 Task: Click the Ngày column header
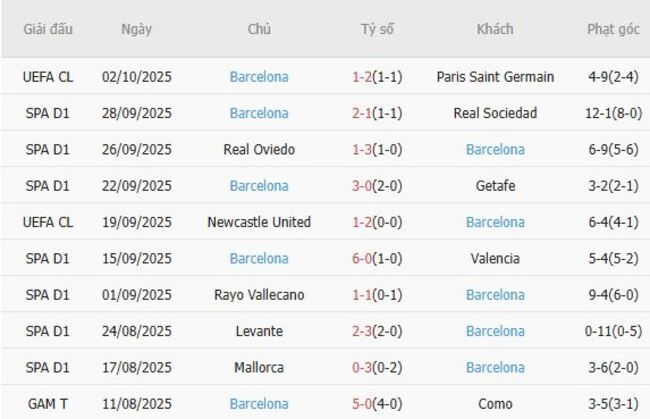click(136, 29)
